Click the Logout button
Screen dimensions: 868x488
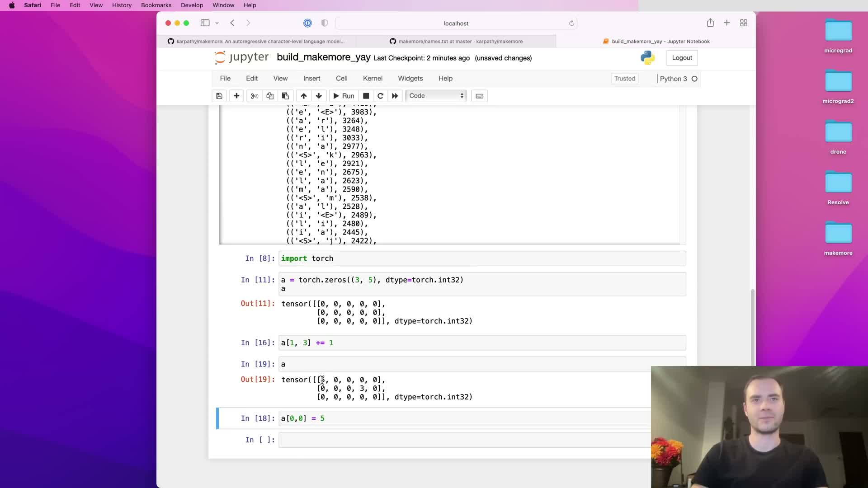(x=682, y=58)
